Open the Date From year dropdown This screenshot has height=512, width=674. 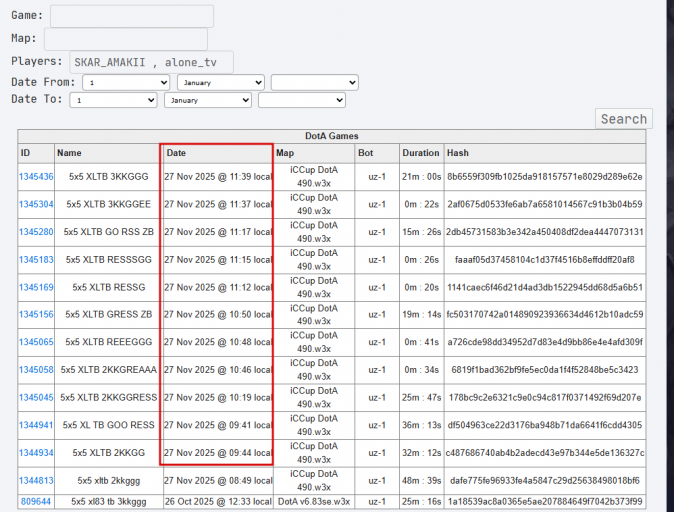tap(315, 83)
